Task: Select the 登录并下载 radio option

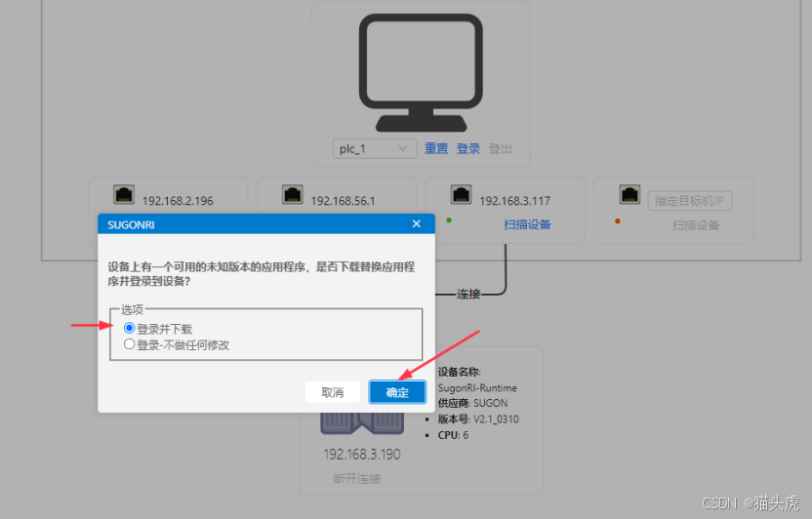Action: click(x=130, y=328)
